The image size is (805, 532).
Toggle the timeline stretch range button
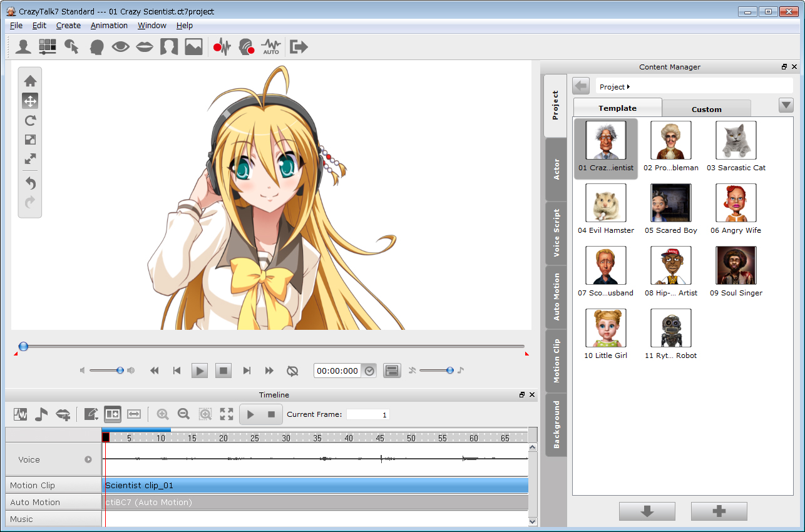134,414
